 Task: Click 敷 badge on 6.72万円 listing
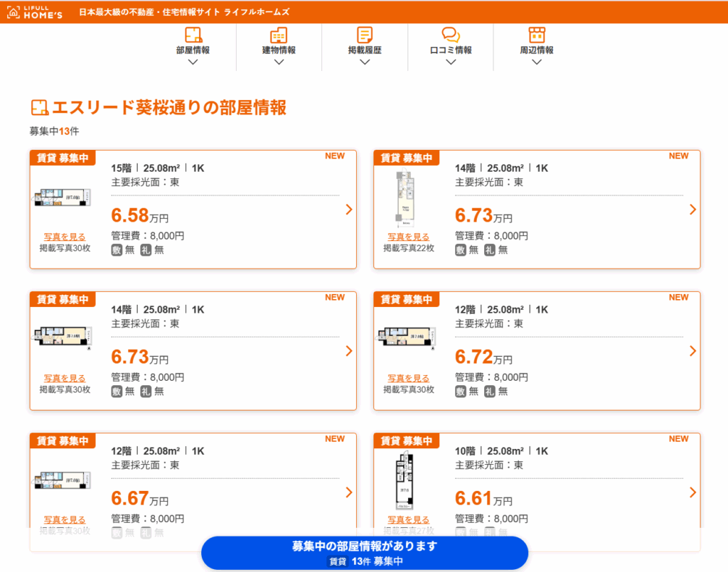461,392
